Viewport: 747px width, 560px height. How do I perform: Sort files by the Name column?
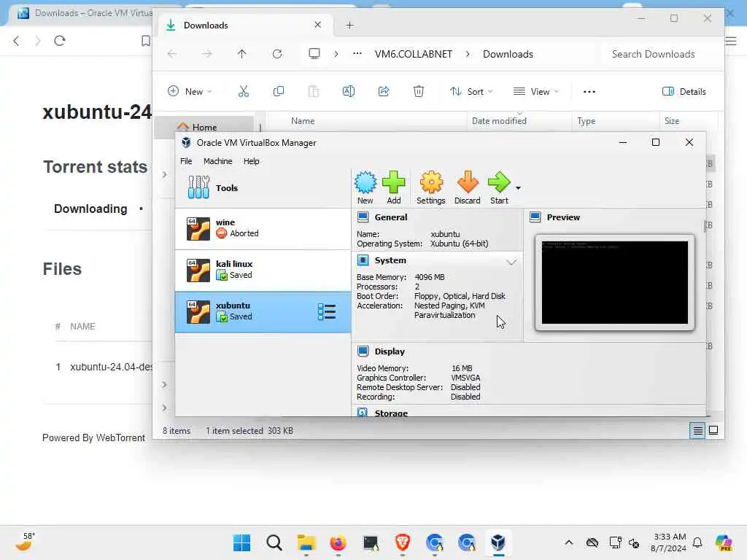[x=303, y=121]
